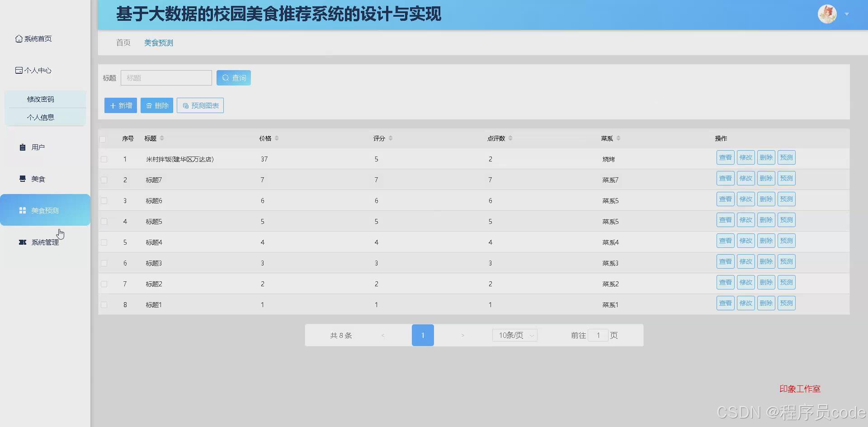Click the page number input field
Viewport: 868px width, 427px height.
pos(598,335)
